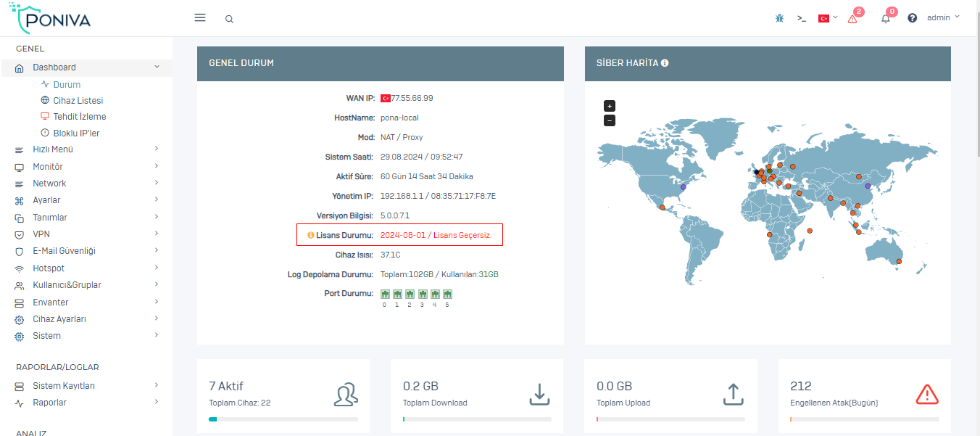Click the Raporlar pulse icon
Screen dimensions: 980x436
[x=20, y=403]
